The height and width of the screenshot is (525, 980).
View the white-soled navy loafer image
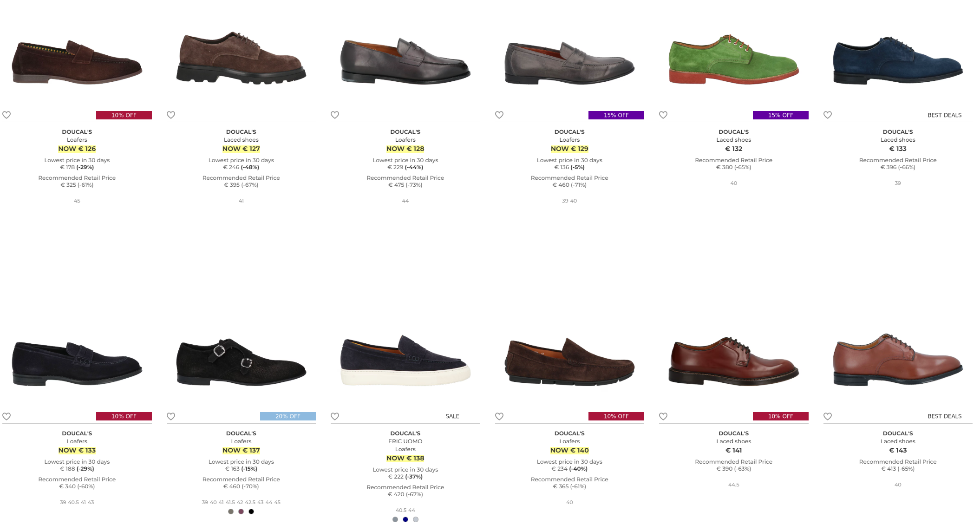coord(405,361)
